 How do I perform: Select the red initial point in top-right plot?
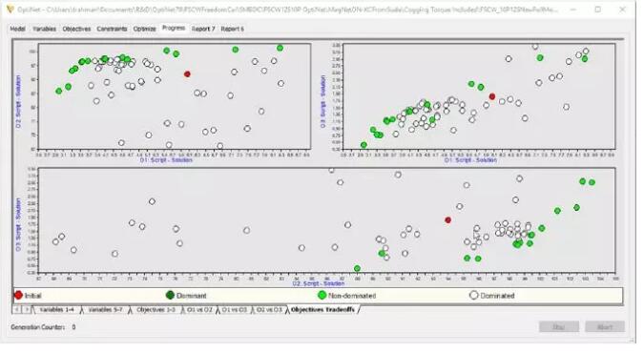(x=492, y=96)
